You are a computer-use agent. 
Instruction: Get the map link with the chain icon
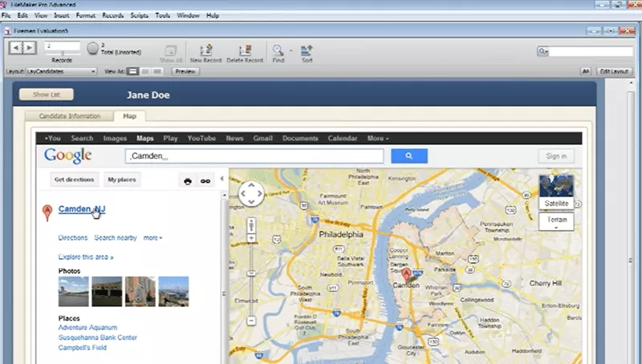pos(205,180)
